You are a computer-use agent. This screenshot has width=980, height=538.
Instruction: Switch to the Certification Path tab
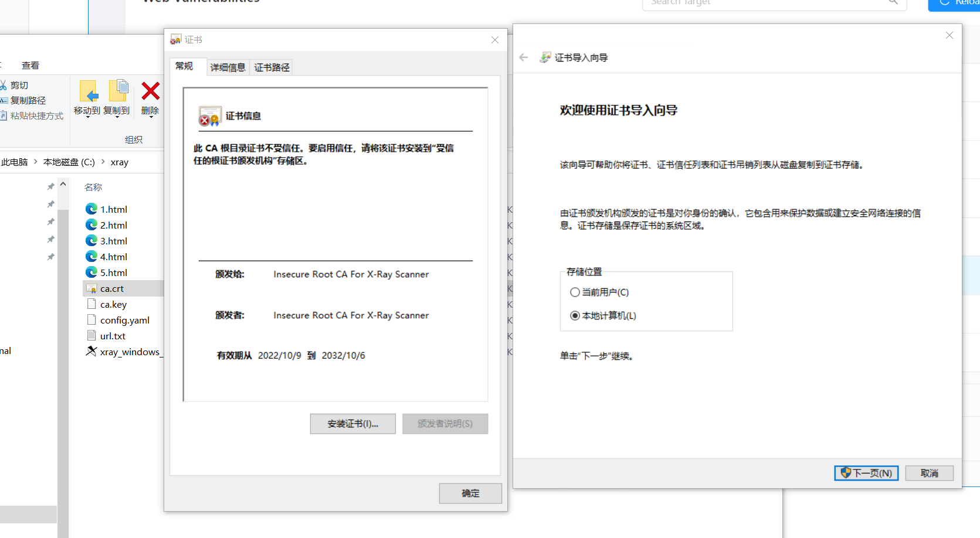click(x=272, y=67)
